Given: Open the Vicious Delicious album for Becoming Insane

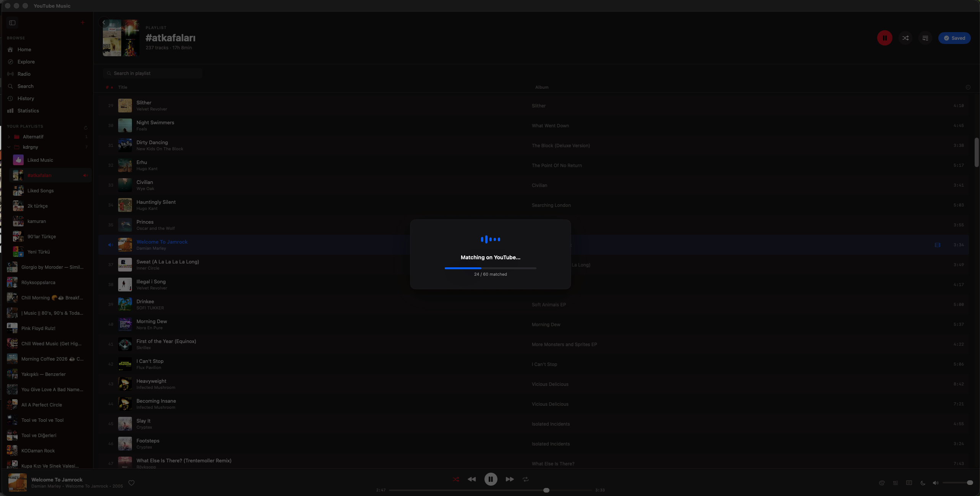Looking at the screenshot, I should click(550, 404).
